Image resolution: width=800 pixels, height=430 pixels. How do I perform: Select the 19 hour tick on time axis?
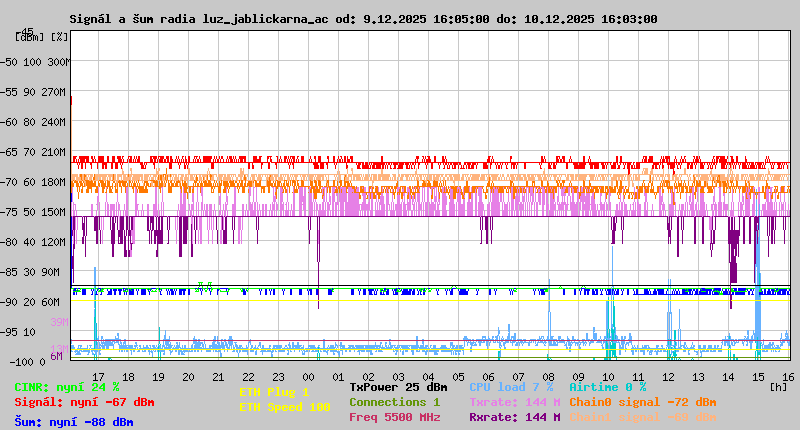[158, 375]
